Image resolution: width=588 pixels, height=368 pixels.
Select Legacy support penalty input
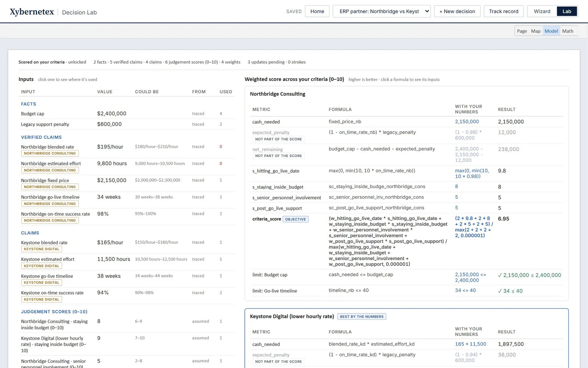(127, 124)
